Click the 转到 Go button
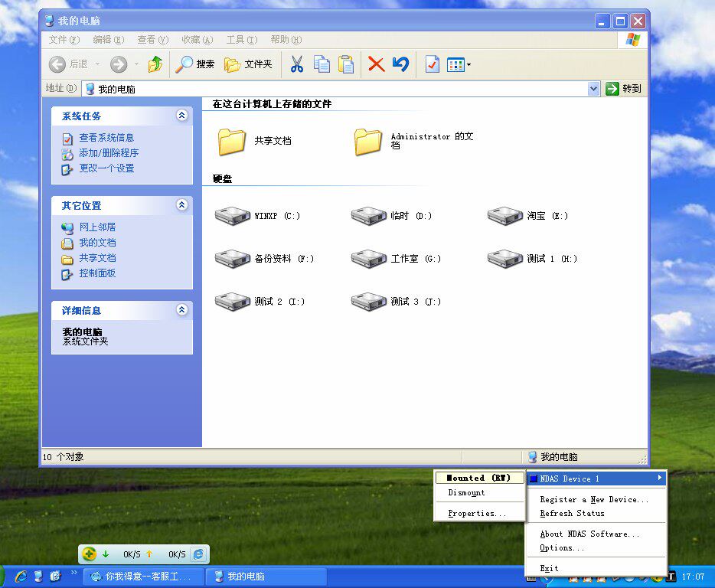Screen dimensions: 715x588 tap(624, 89)
